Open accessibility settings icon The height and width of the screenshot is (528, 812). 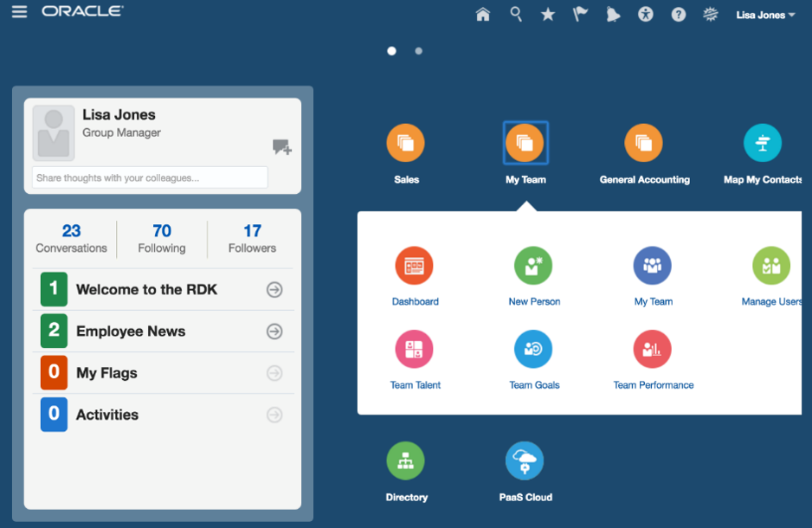[x=645, y=14]
